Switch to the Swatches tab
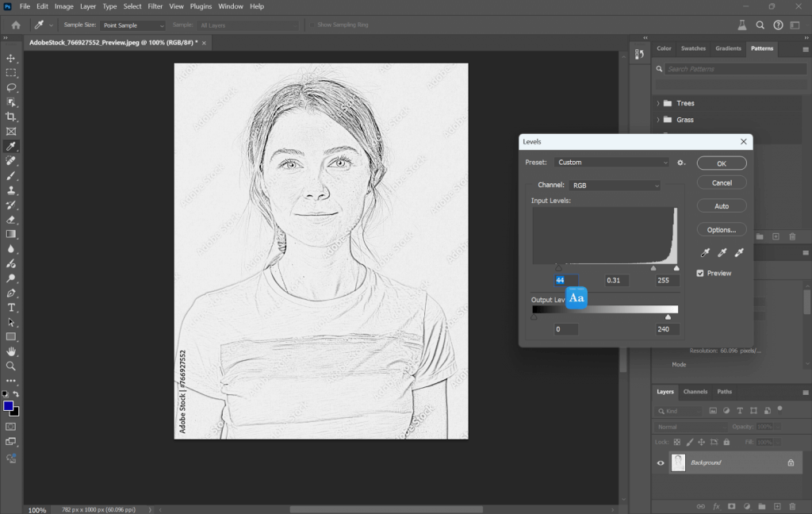 tap(693, 48)
